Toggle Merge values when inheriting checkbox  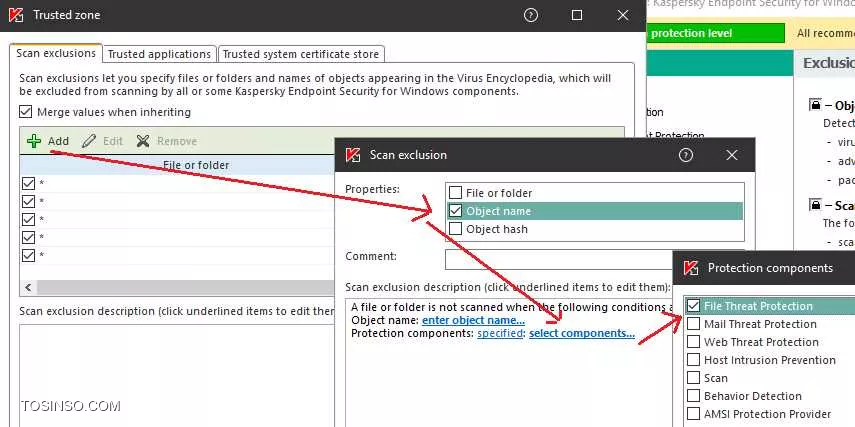pos(26,112)
